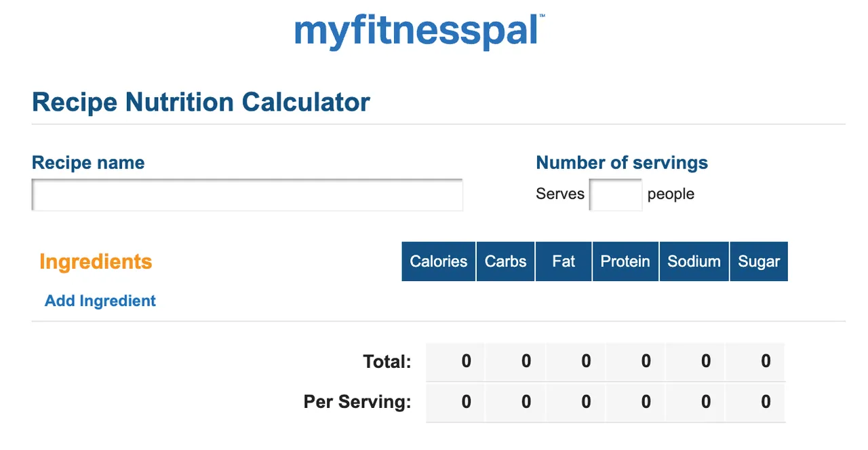Select the Sodium column header

pyautogui.click(x=694, y=261)
